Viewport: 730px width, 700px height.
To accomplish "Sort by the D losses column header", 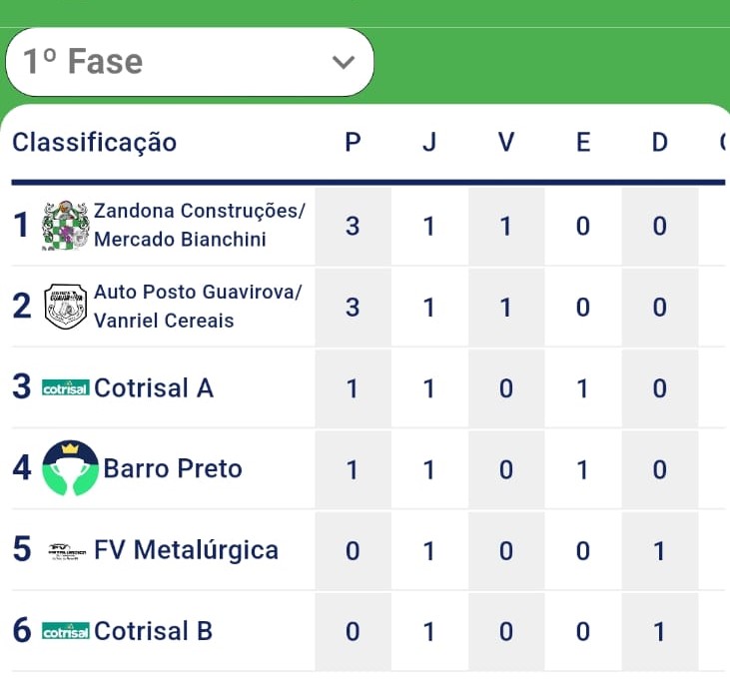I will [659, 143].
